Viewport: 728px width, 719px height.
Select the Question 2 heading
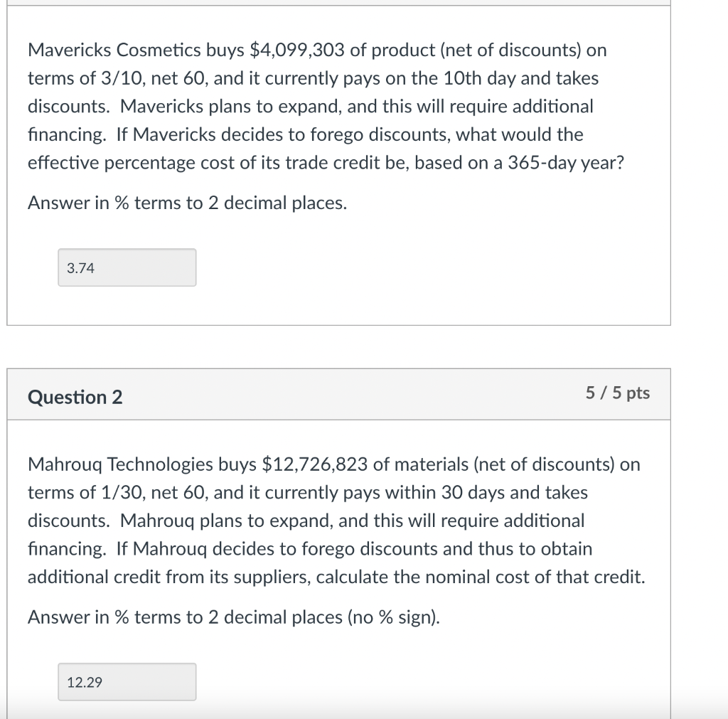(75, 397)
